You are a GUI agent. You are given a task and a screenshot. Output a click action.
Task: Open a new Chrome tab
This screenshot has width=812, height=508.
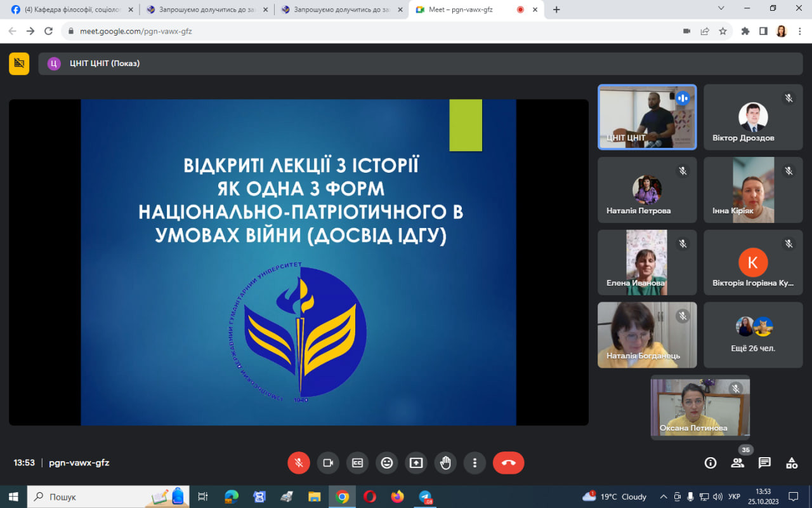pos(556,10)
